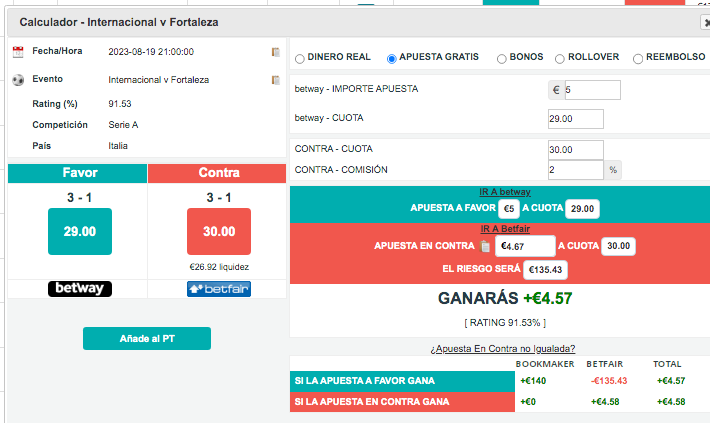Select the DINERO REAL option
Image resolution: width=710 pixels, height=423 pixels.
(300, 58)
